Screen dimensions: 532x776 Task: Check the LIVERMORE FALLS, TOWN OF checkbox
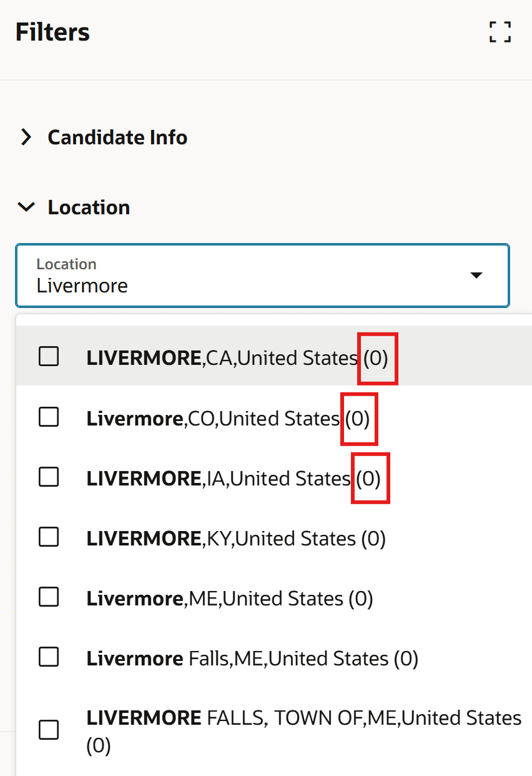48,730
